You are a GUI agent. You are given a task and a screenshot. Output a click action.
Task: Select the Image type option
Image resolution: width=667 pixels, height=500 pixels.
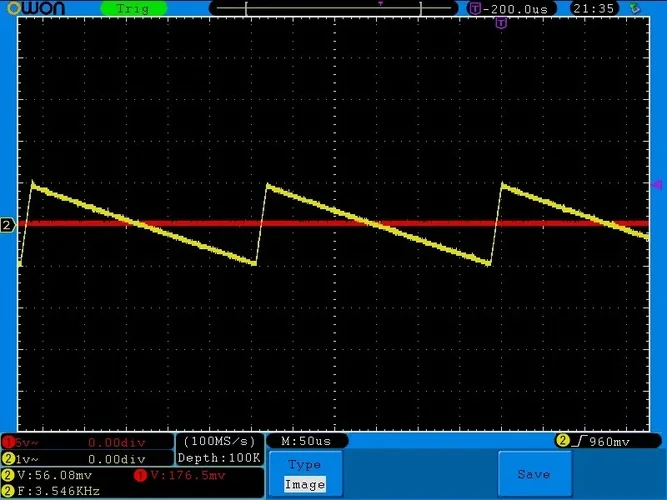(x=305, y=484)
